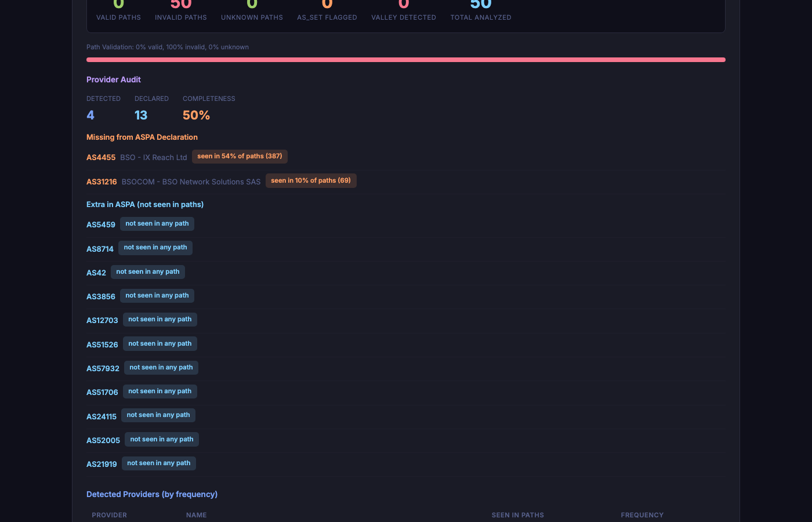Image resolution: width=812 pixels, height=522 pixels.
Task: Click the 'seen in 54% of paths (387)' badge
Action: [240, 157]
